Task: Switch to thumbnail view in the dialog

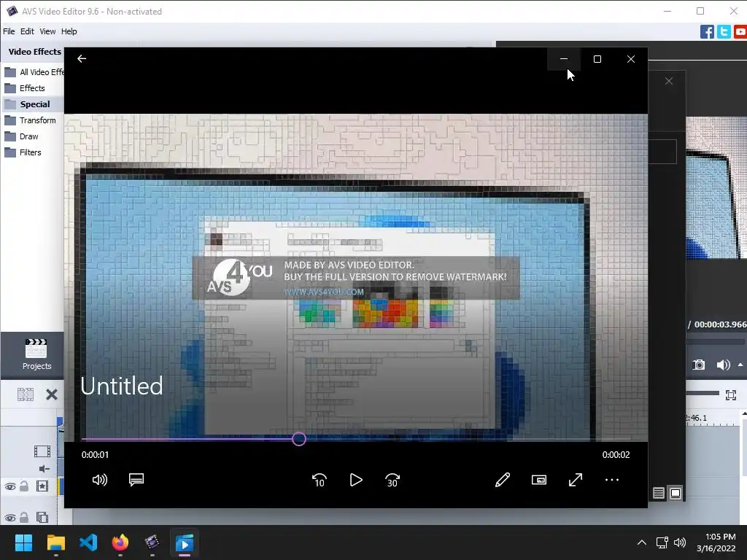Action: (676, 494)
